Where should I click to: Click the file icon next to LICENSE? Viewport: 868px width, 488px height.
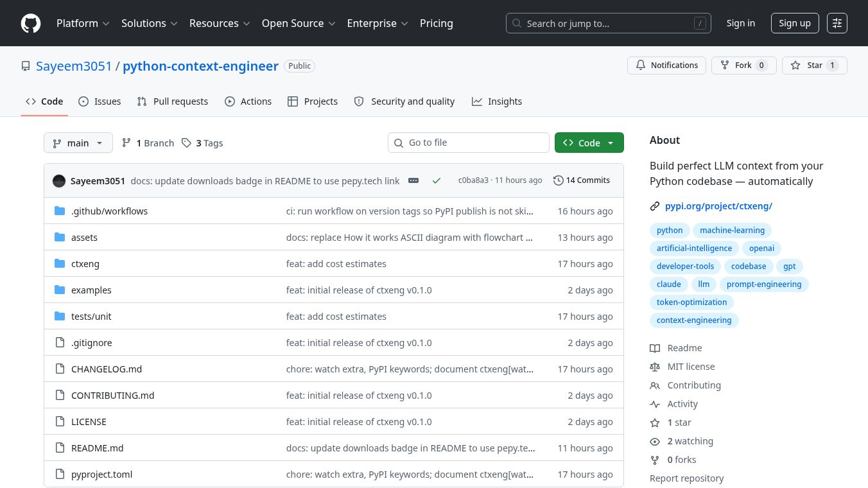(x=60, y=421)
